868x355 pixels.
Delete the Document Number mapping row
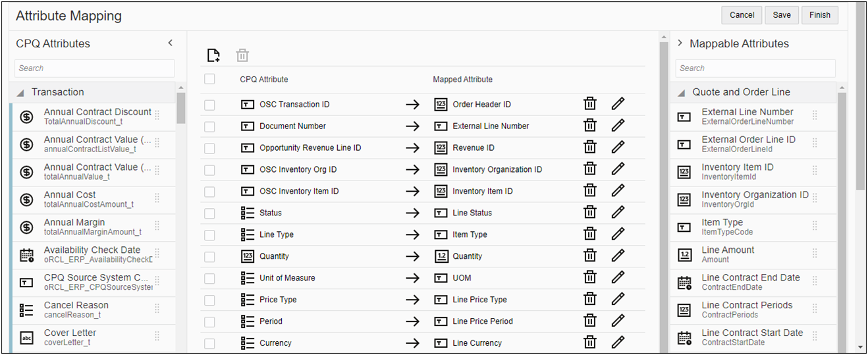click(590, 126)
